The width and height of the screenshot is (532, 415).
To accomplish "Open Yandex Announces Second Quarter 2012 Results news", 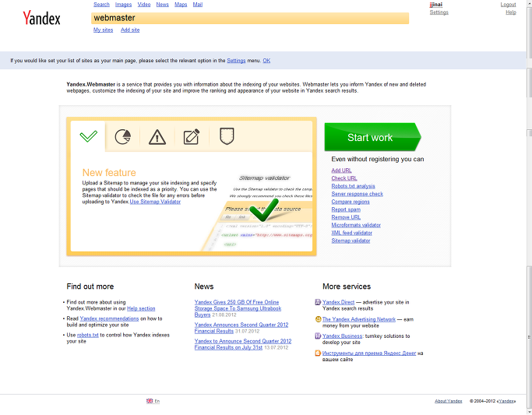I will click(241, 328).
